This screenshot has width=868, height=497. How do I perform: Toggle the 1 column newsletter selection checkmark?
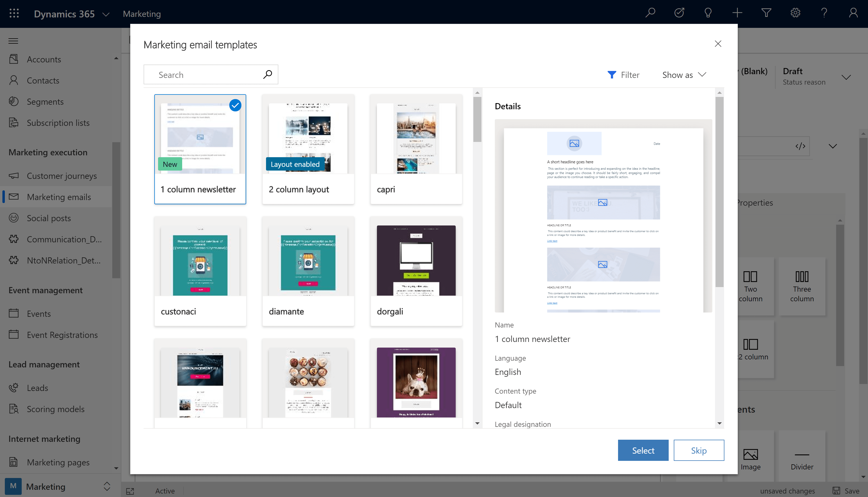pyautogui.click(x=235, y=105)
